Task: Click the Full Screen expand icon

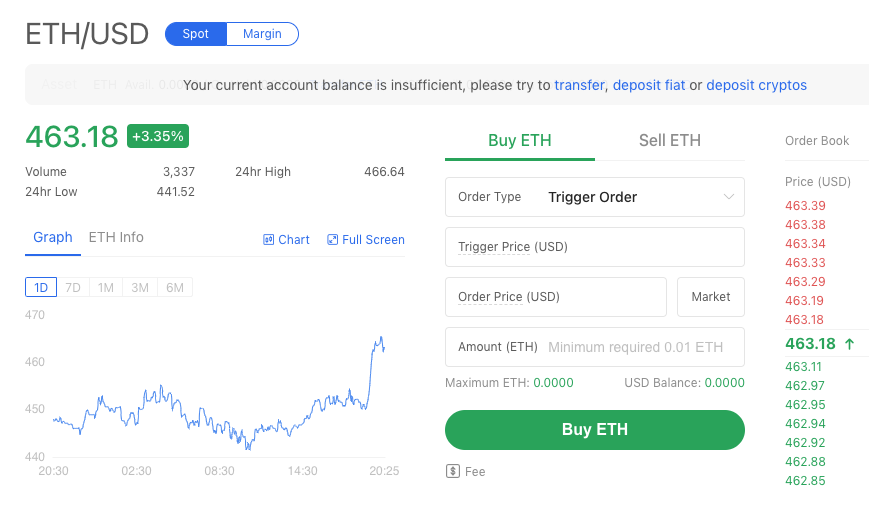Action: pyautogui.click(x=333, y=240)
